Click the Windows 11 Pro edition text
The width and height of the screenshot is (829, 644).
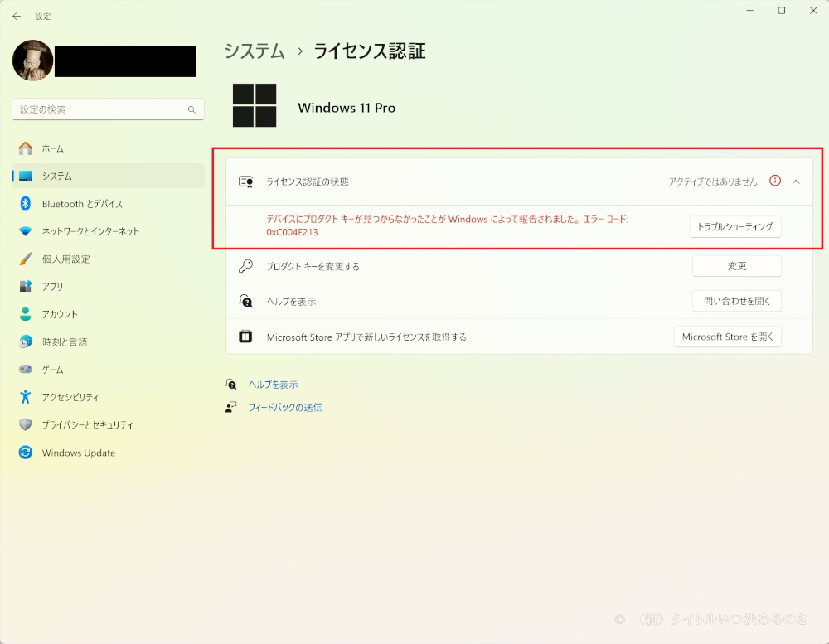(x=347, y=108)
